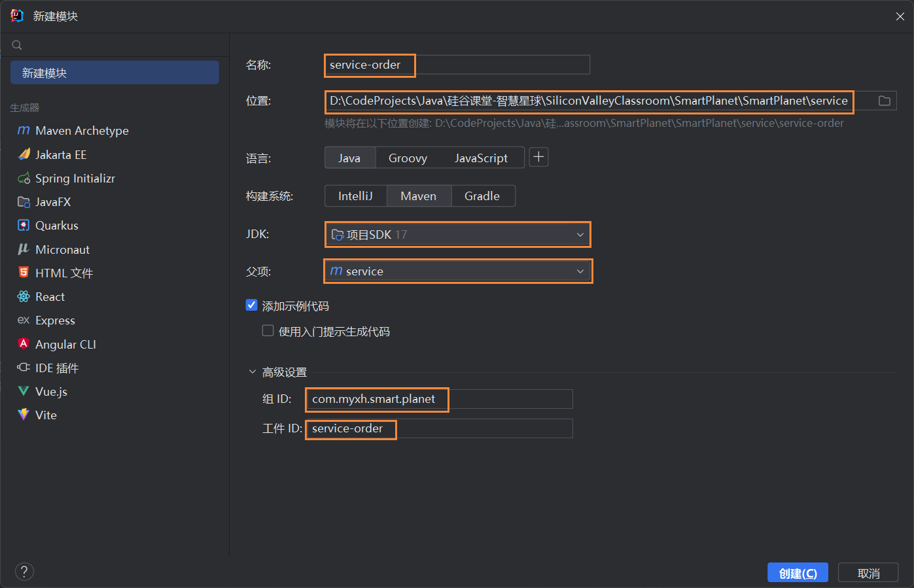The image size is (914, 588).
Task: Click the Maven Archetype generator icon
Action: (24, 130)
